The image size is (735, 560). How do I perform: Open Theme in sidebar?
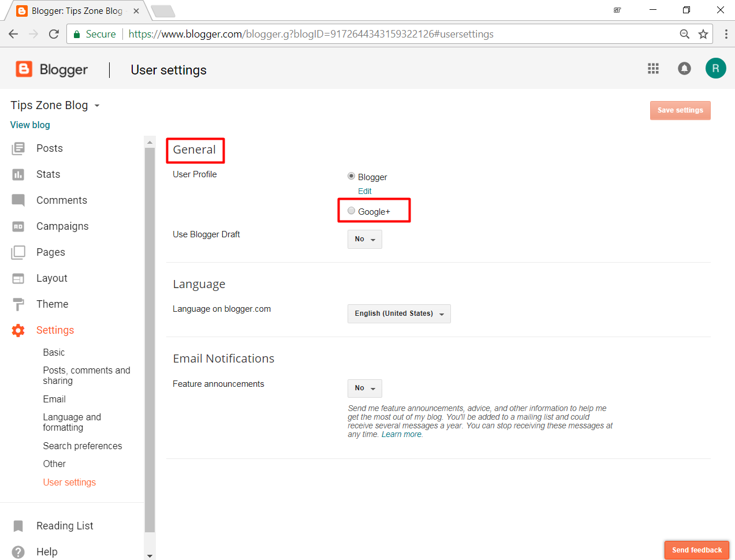pyautogui.click(x=52, y=304)
